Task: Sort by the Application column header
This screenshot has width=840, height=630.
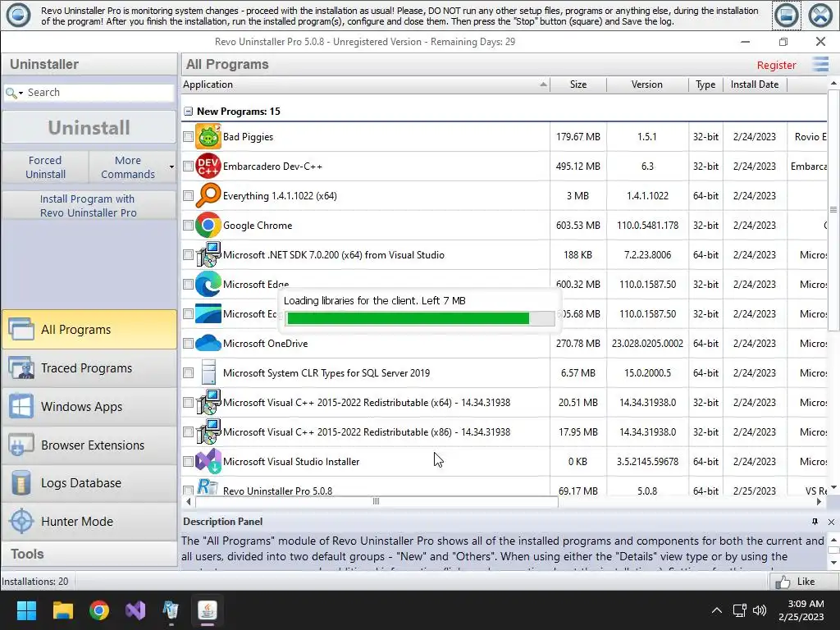Action: [x=365, y=84]
